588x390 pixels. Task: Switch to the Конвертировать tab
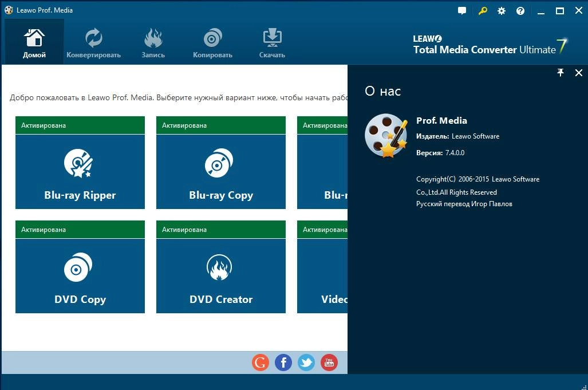click(x=93, y=42)
